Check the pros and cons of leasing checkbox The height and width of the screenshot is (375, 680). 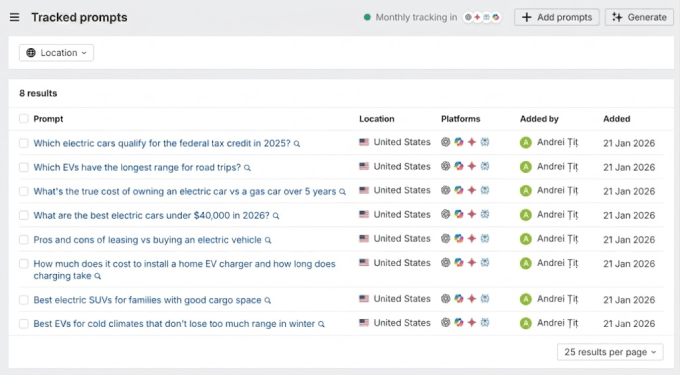click(24, 240)
